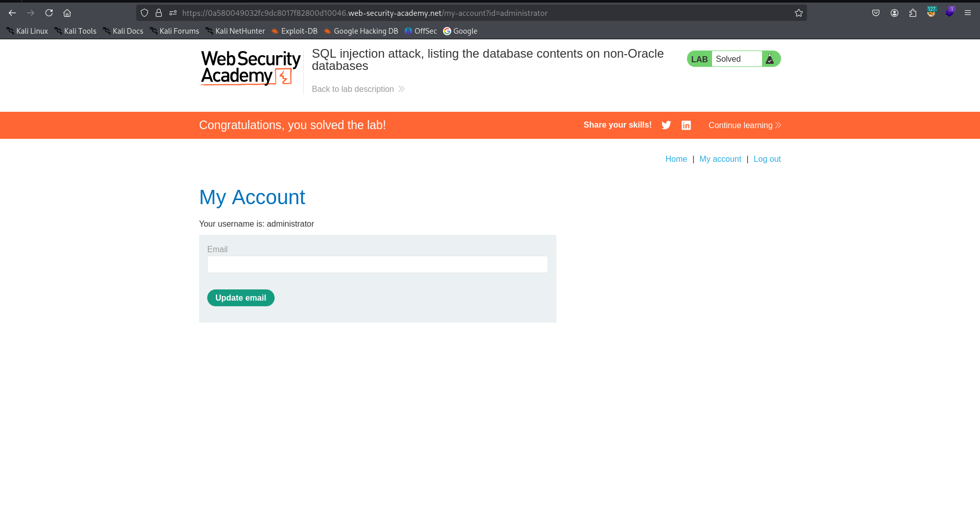This screenshot has height=513, width=980.
Task: Open the extensions puzzle icon
Action: click(913, 13)
